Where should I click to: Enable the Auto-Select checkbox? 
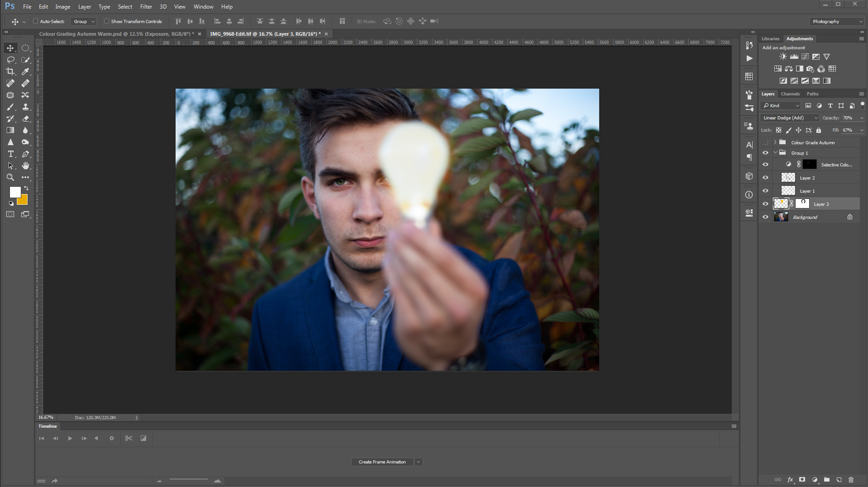point(35,21)
